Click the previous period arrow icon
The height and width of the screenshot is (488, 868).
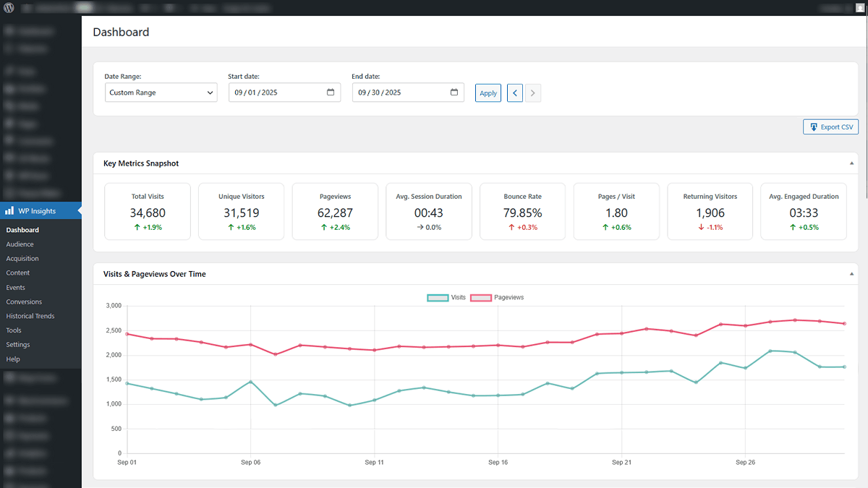514,93
